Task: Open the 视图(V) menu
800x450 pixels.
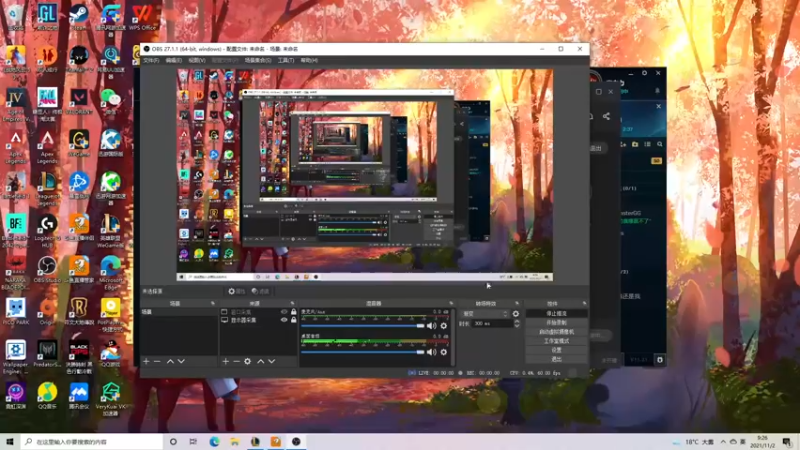Action: [x=197, y=60]
